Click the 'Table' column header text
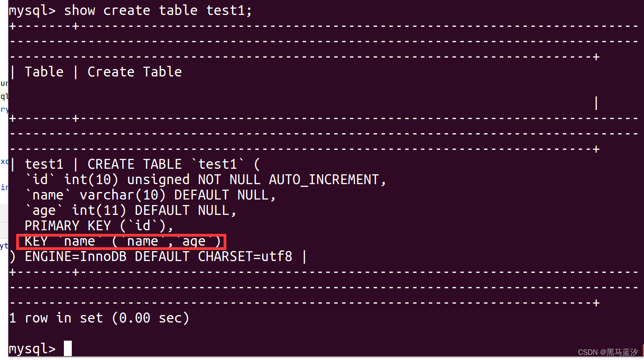 tap(44, 72)
